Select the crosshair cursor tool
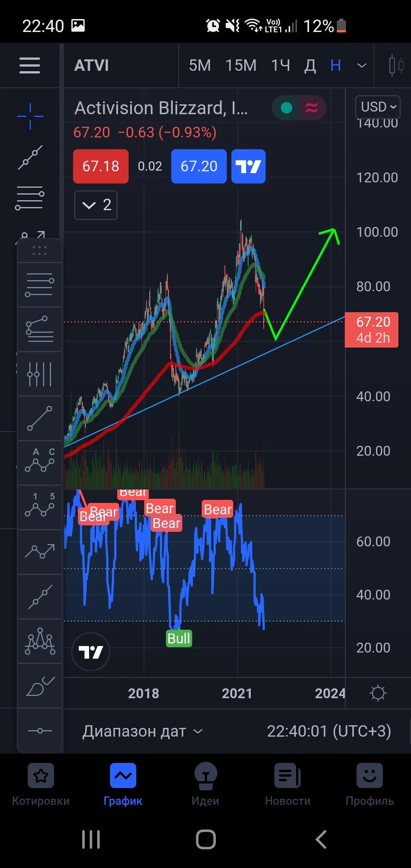The width and height of the screenshot is (411, 868). (x=30, y=116)
